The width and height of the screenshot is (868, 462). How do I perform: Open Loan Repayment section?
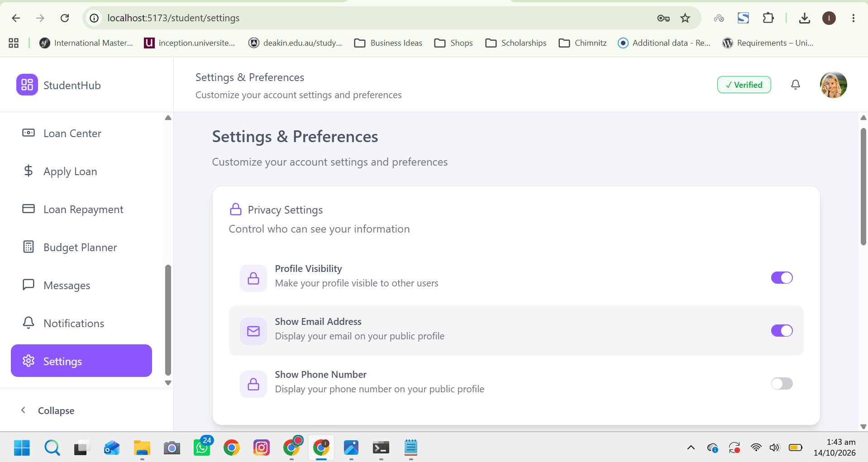81,210
